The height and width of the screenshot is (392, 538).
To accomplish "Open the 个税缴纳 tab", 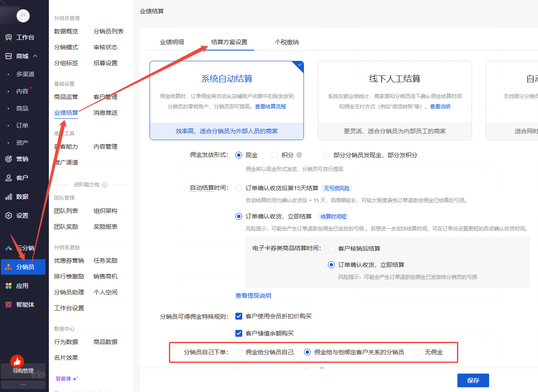I will (287, 42).
